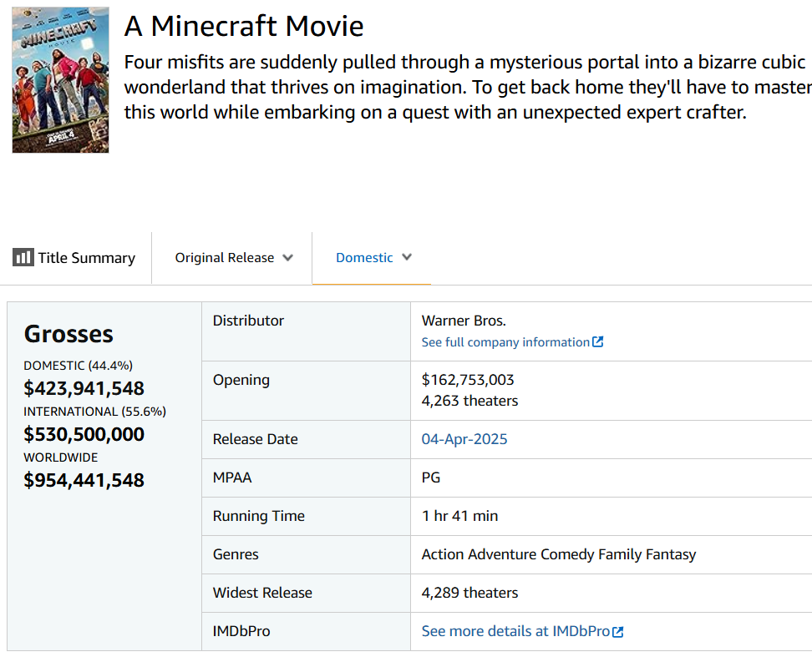Click the PG rating value
812x662 pixels.
431,478
